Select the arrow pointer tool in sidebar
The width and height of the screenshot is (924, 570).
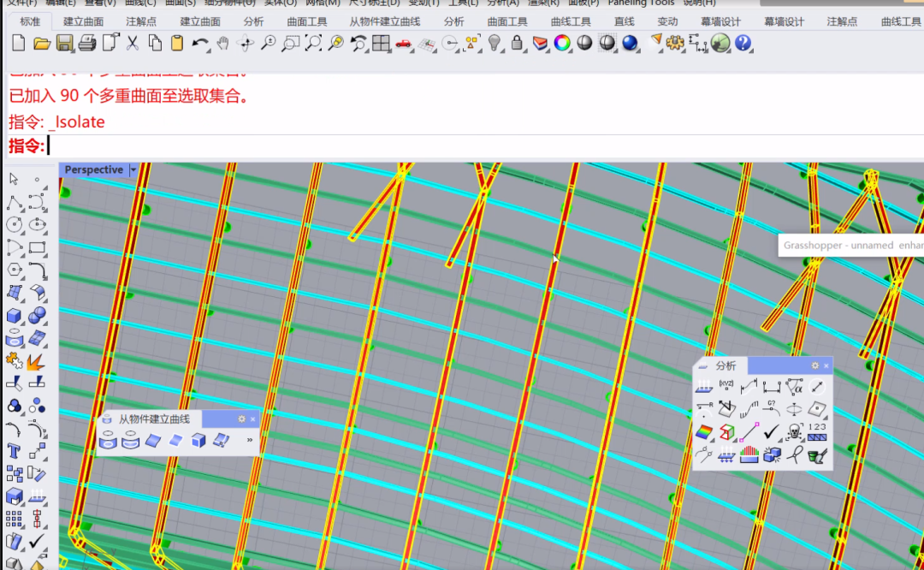coord(15,179)
